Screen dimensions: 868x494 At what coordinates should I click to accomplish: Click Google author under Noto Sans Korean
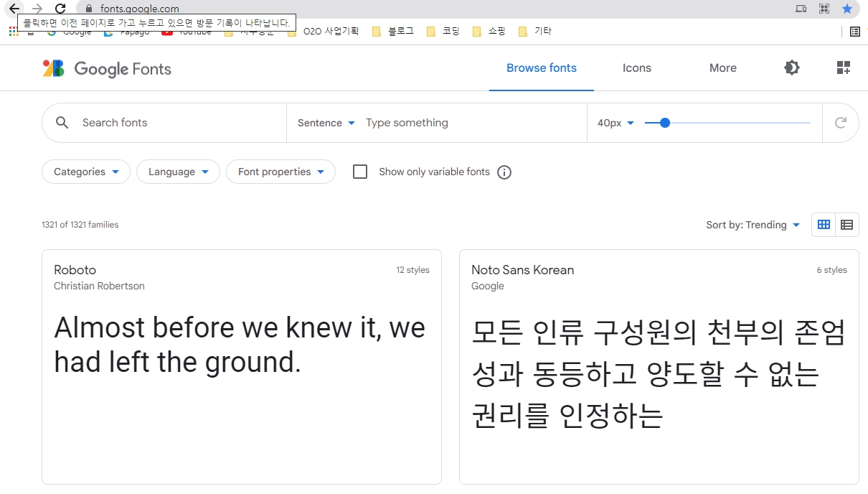tap(488, 286)
